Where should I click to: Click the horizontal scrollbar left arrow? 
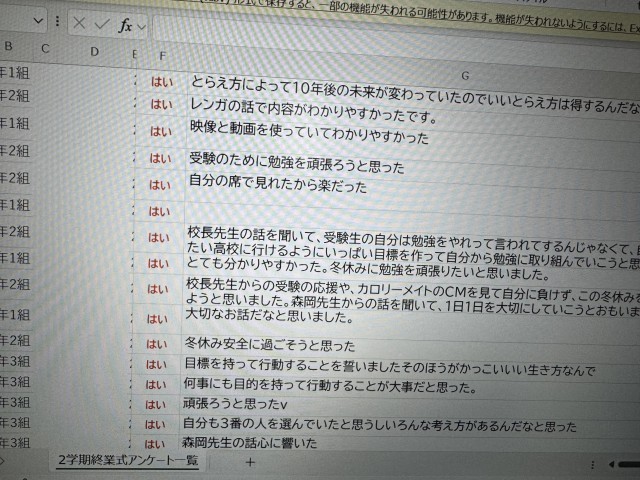[610, 465]
